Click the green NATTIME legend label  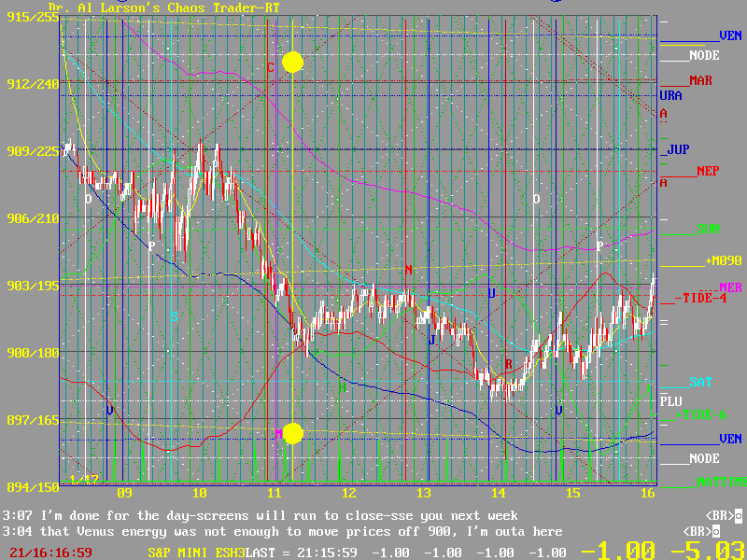click(721, 482)
